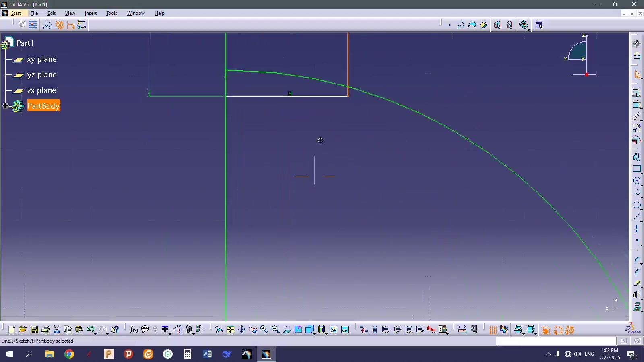The width and height of the screenshot is (644, 362).
Task: Toggle Cut Part by Sketch Plane
Action: point(519,330)
